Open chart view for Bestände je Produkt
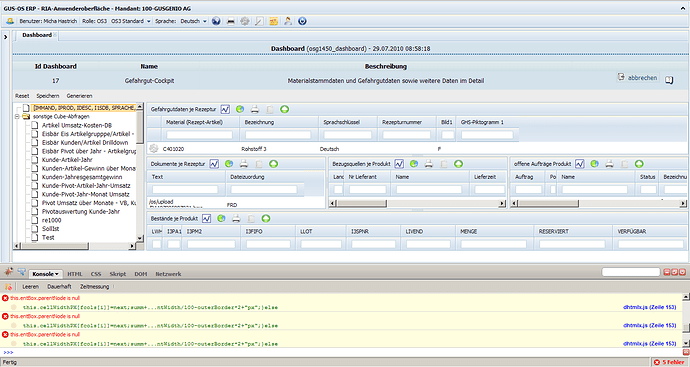Viewport: 690px width, 367px height. coord(207,219)
